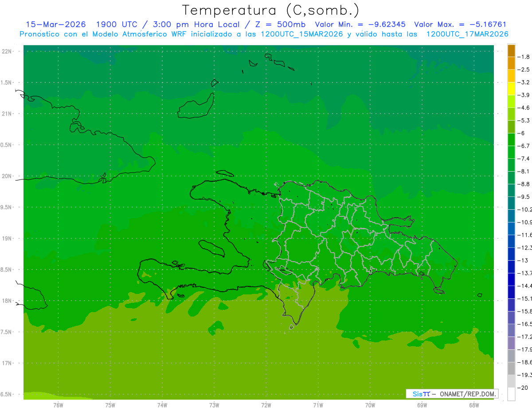Image resolution: width=532 pixels, height=411 pixels.
Task: Click the '20N' latitude axis label
Action: 7,176
